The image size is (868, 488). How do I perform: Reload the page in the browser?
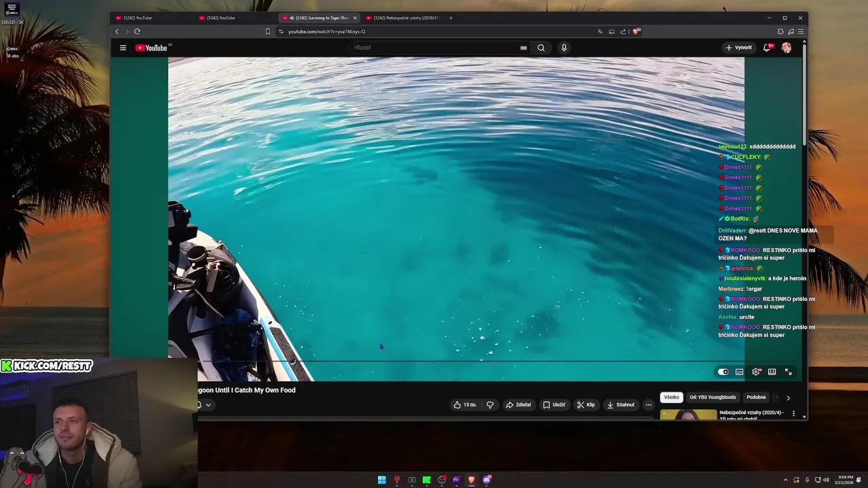137,31
